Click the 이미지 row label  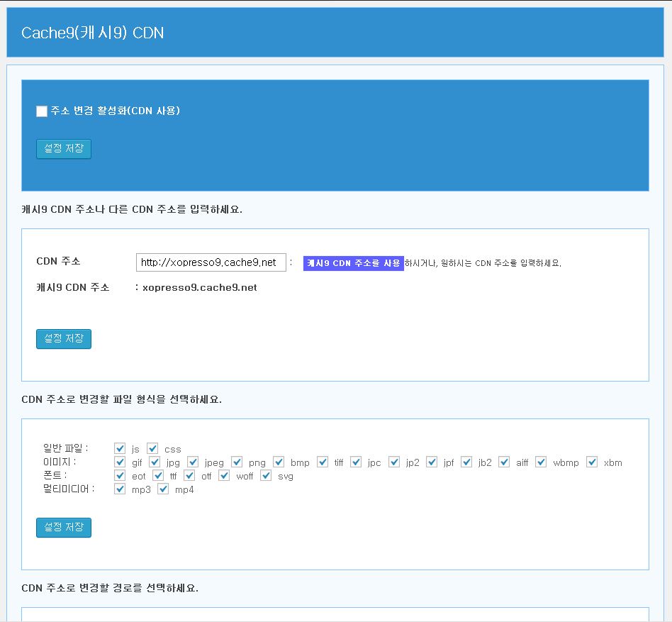coord(60,462)
